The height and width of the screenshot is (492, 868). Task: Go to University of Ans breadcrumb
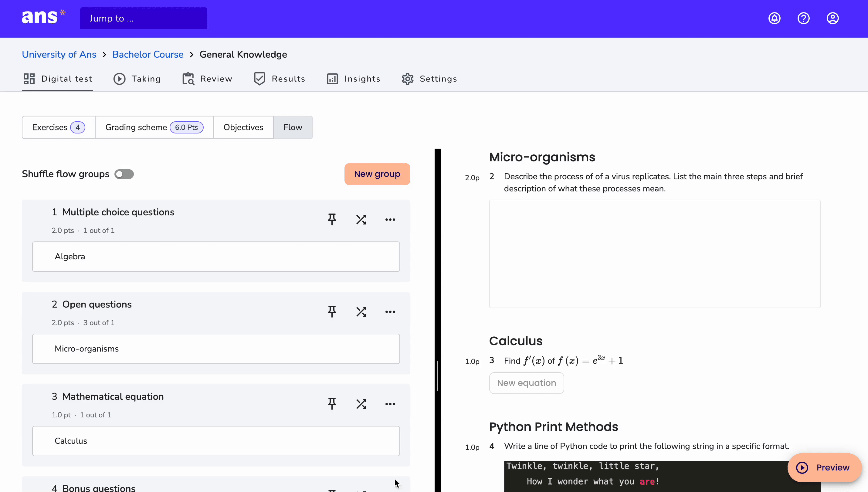(x=59, y=54)
